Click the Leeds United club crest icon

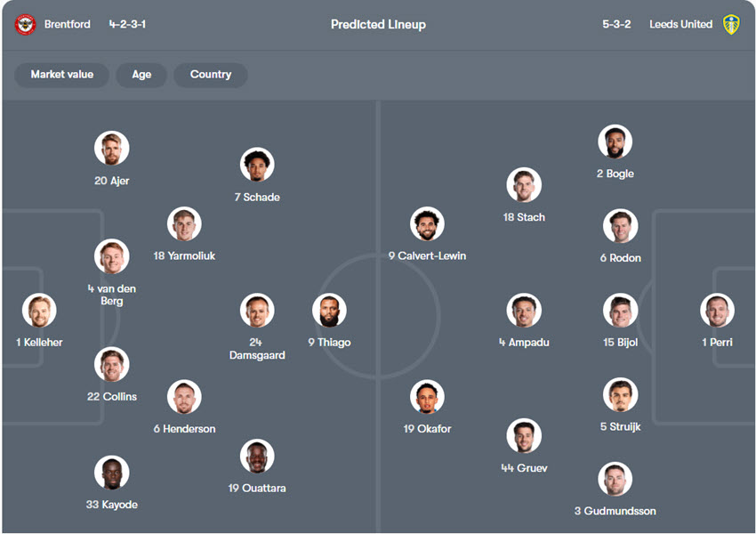730,25
